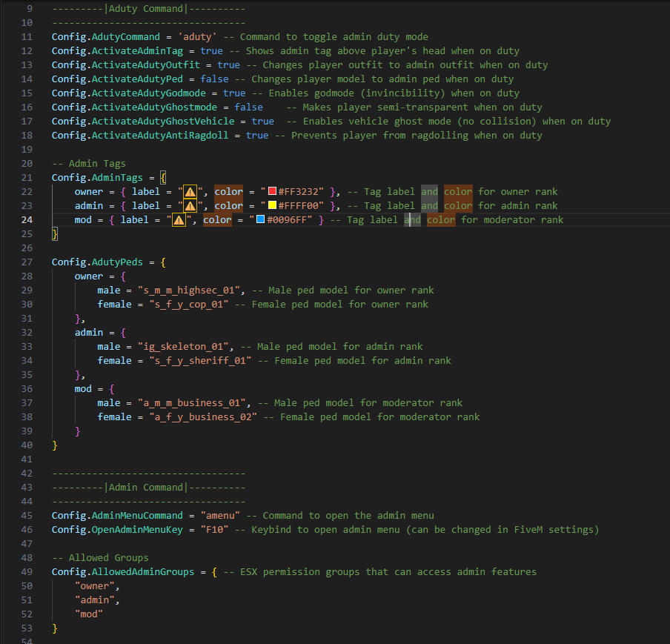Click Config.AdutyPeds identifier
Viewport: 670px width, 644px height.
(x=97, y=262)
